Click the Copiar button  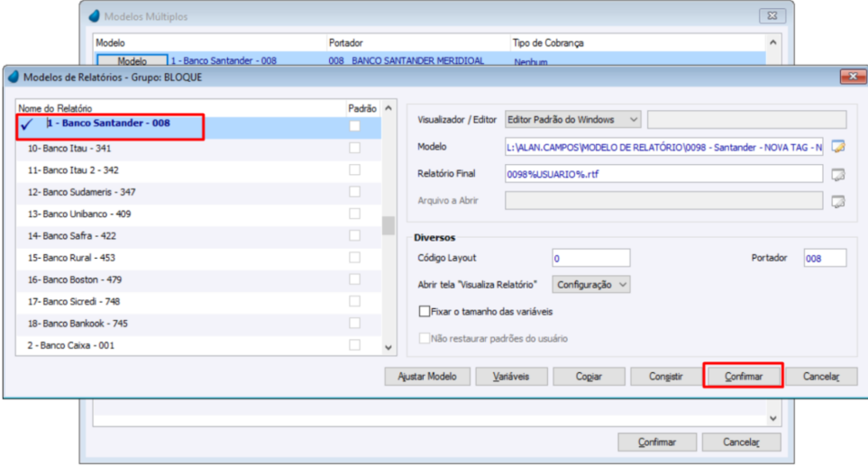click(x=589, y=377)
